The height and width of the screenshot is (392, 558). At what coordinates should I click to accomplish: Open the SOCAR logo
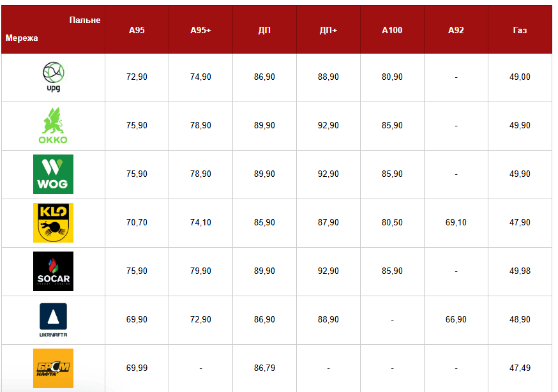53,271
